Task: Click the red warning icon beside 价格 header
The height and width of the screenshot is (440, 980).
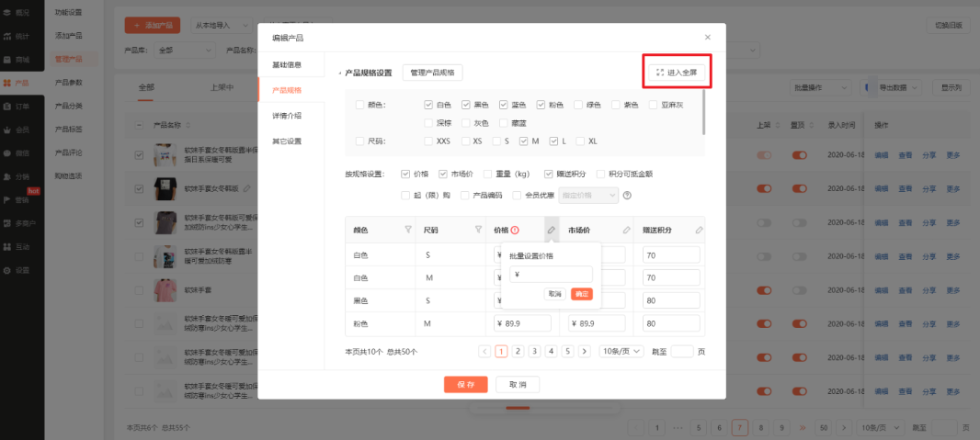Action: point(515,230)
